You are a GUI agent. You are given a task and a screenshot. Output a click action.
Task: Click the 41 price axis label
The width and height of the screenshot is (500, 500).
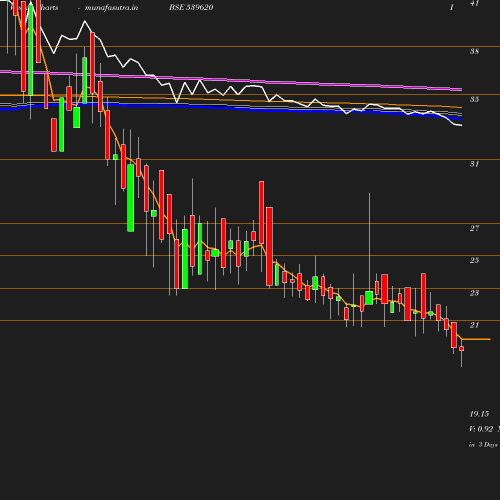point(474,3)
